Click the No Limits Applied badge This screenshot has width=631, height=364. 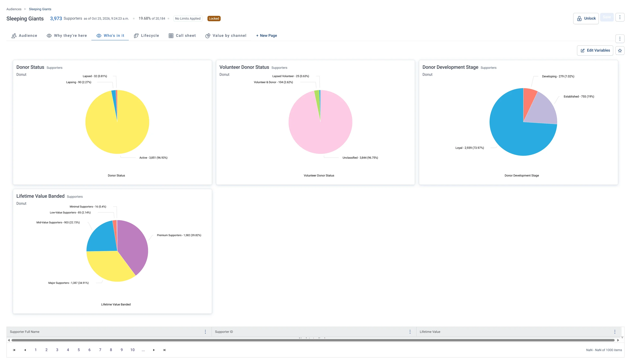click(188, 18)
